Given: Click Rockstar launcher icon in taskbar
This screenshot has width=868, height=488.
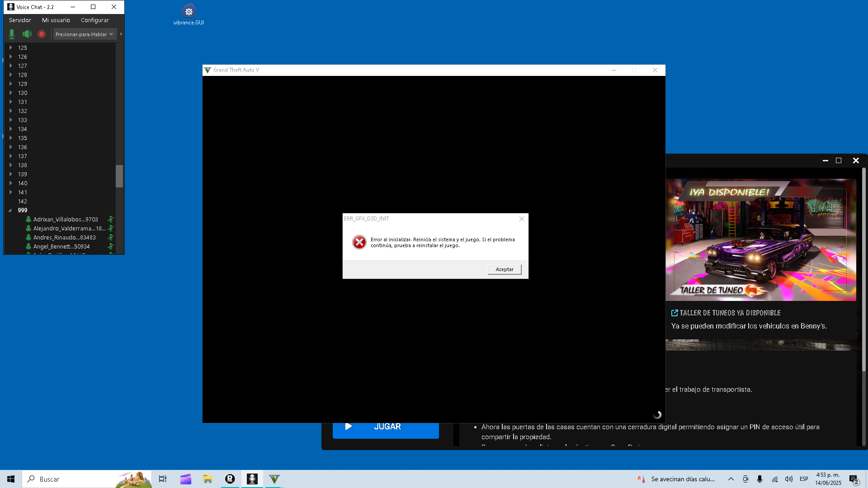Looking at the screenshot, I should (230, 479).
